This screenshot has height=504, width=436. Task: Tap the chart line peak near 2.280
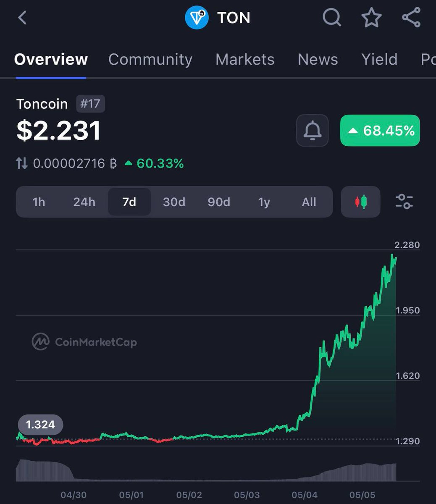click(392, 255)
